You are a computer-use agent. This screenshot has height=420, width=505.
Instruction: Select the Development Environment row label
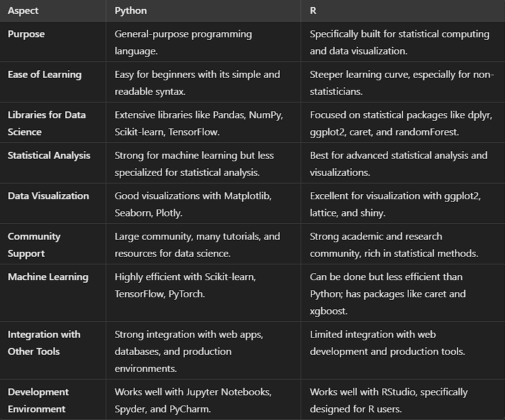38,400
